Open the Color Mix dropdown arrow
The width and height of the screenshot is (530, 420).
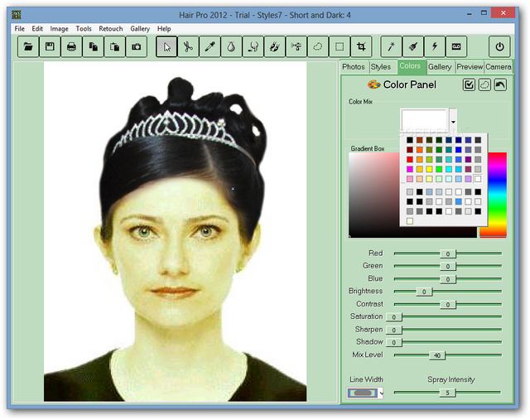coord(453,122)
